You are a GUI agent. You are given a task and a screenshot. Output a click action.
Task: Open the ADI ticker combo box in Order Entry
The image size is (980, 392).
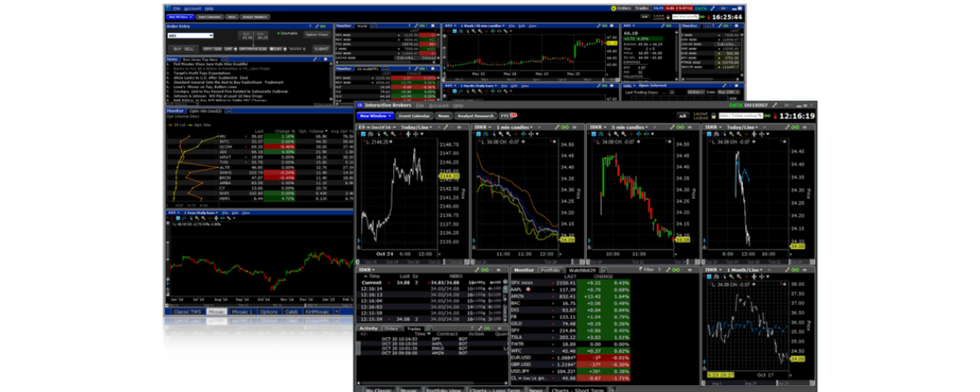190,36
